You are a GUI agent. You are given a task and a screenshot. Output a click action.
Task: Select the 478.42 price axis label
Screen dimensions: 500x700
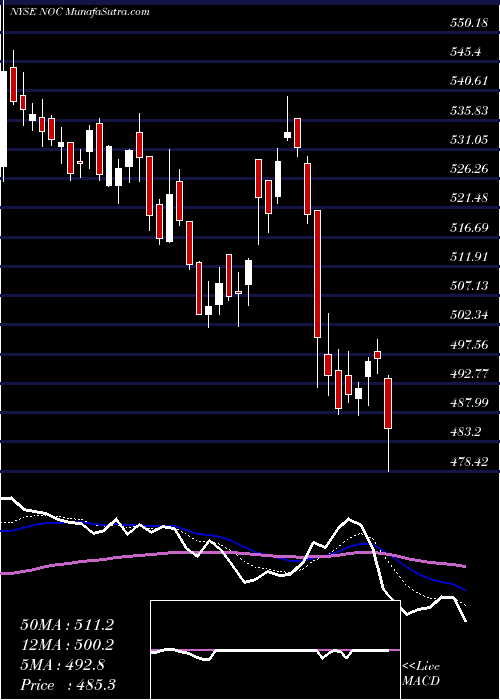[x=470, y=462]
